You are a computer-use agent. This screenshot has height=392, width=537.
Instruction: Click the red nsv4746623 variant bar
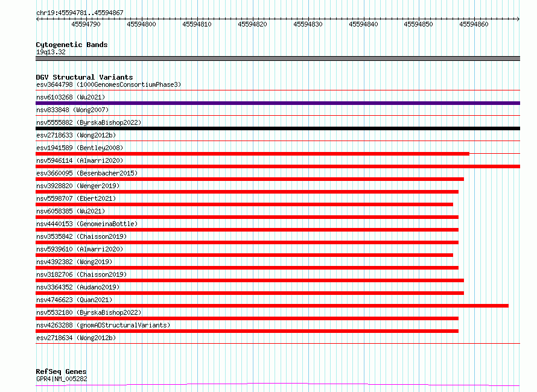tap(272, 306)
